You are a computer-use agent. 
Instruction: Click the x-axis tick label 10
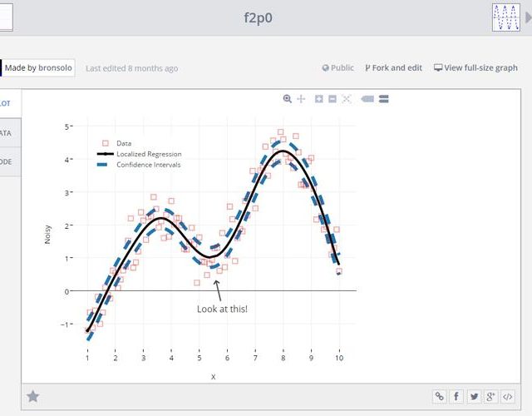(x=339, y=358)
